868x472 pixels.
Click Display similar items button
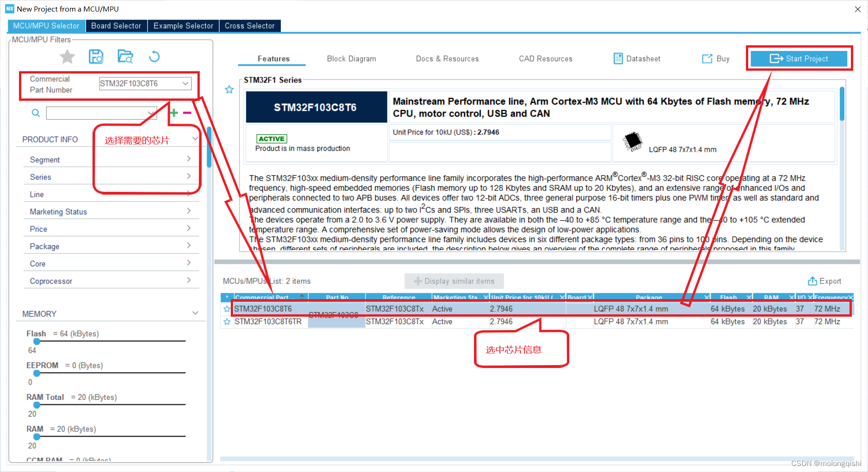click(x=454, y=281)
